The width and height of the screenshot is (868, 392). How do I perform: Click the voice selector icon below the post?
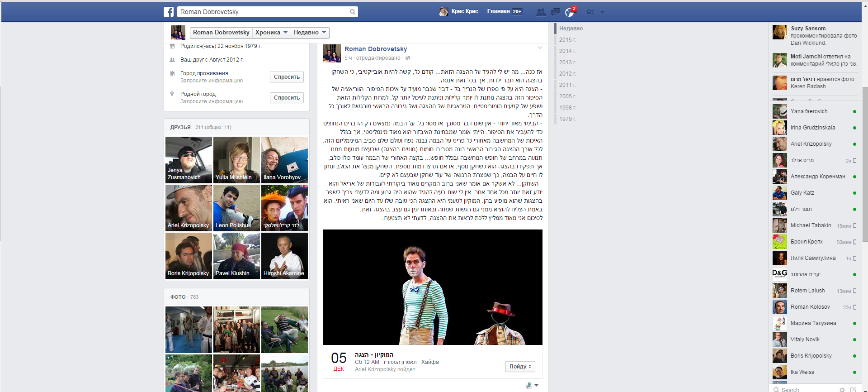pos(532,385)
